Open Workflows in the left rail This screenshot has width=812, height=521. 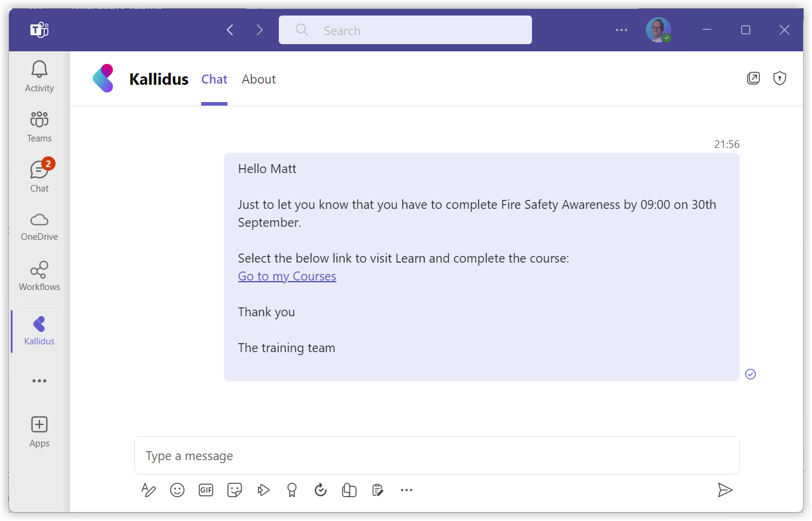point(39,276)
